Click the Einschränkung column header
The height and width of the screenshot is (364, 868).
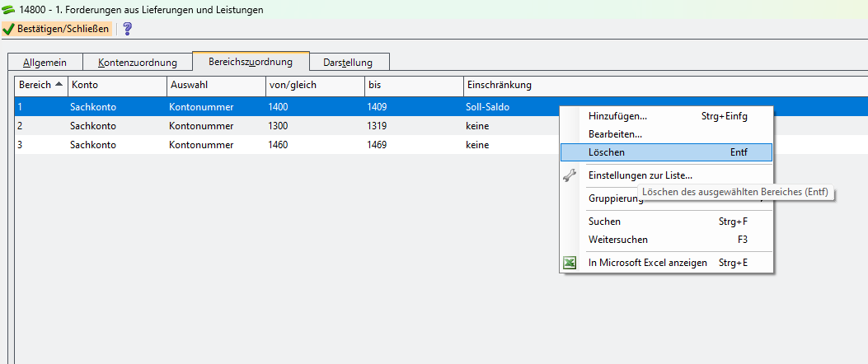pyautogui.click(x=499, y=85)
